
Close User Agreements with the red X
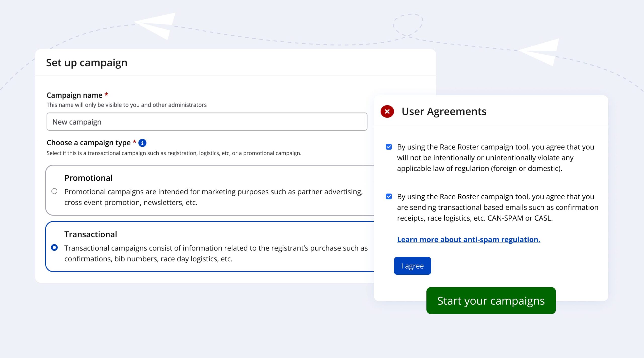pyautogui.click(x=387, y=112)
